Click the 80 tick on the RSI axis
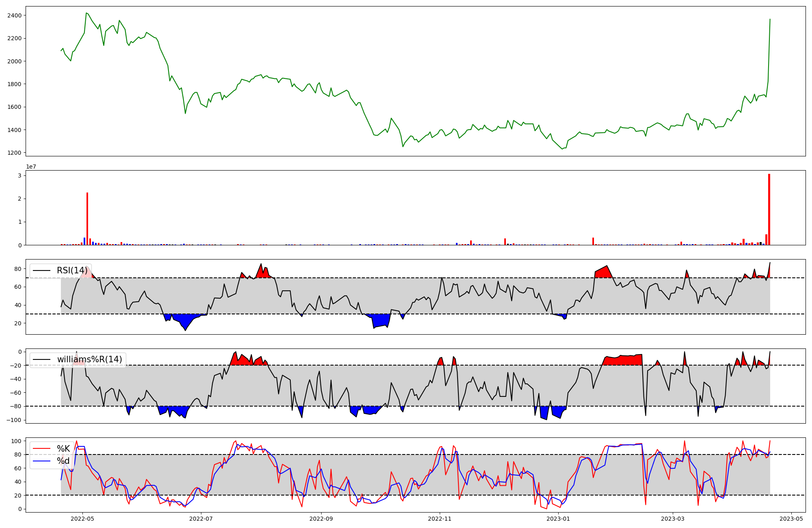The image size is (812, 528). tap(18, 269)
